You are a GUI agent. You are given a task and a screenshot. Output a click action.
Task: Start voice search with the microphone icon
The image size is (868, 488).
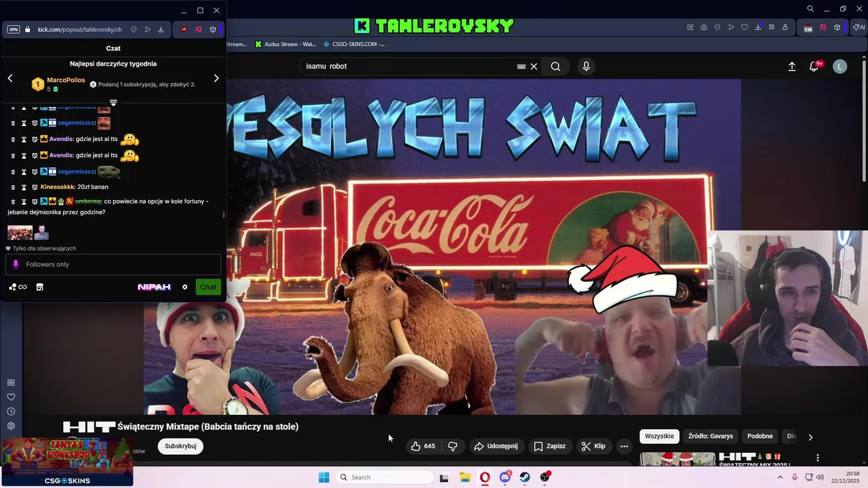coord(587,66)
